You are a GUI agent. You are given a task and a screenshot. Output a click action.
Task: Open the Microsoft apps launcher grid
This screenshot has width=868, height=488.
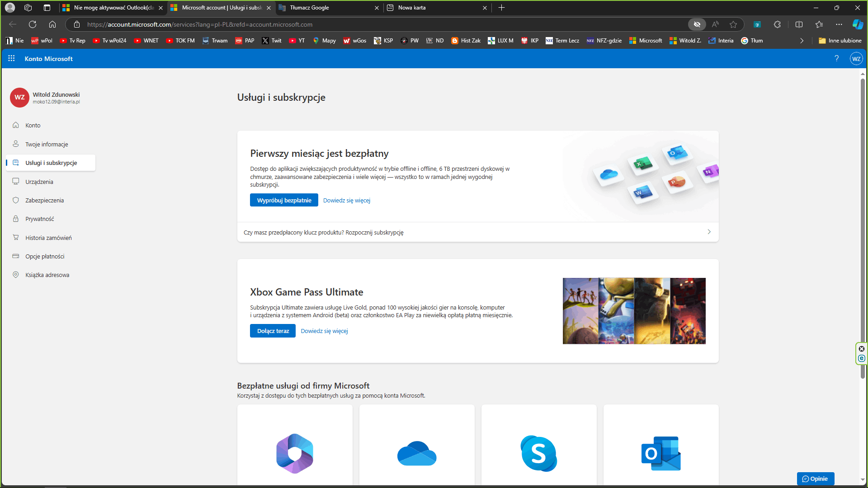click(x=11, y=59)
